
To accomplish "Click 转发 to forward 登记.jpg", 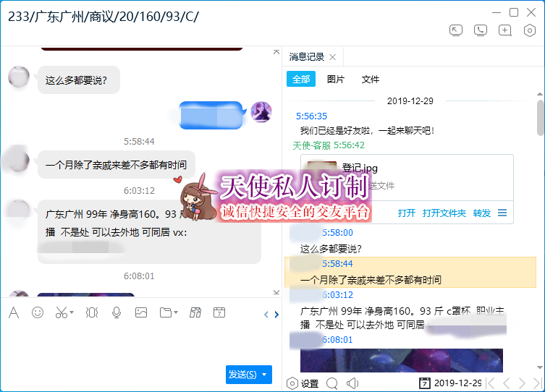I will (x=482, y=213).
